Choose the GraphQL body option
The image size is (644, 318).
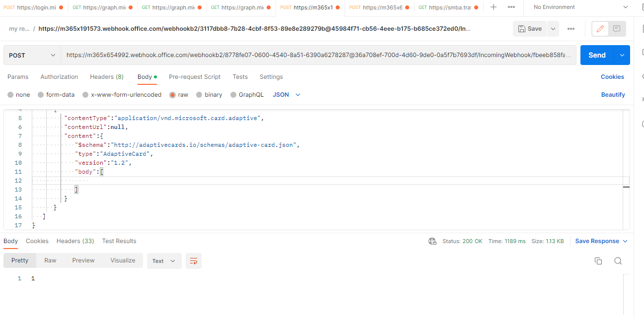pos(247,94)
